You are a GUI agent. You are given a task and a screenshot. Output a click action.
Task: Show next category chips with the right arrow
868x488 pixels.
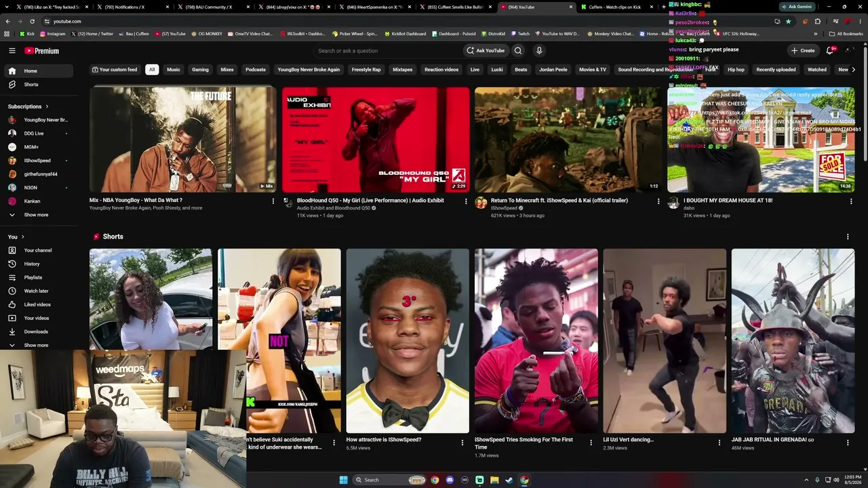[853, 70]
